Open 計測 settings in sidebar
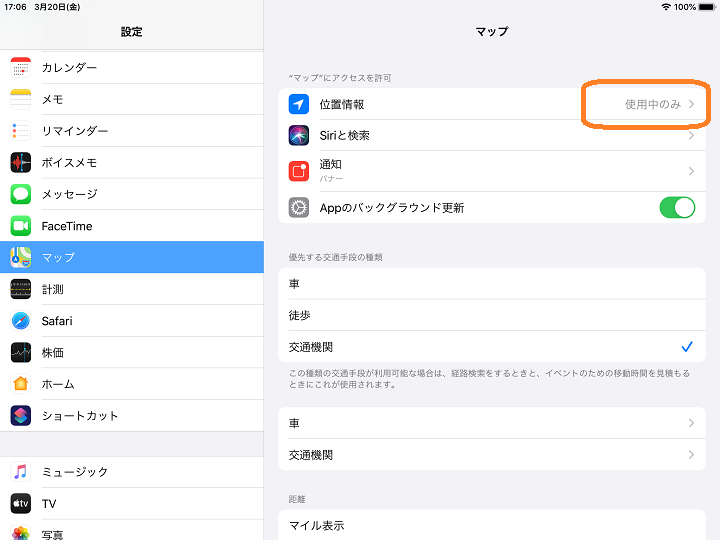This screenshot has height=540, width=720. pyautogui.click(x=132, y=289)
